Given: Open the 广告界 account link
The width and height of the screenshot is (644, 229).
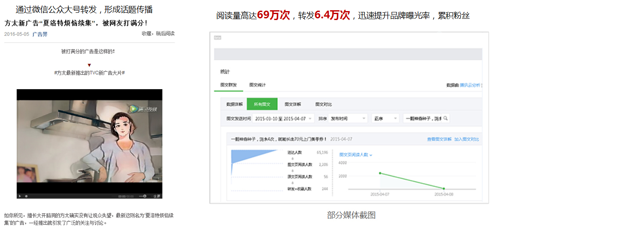Looking at the screenshot, I should pos(40,34).
